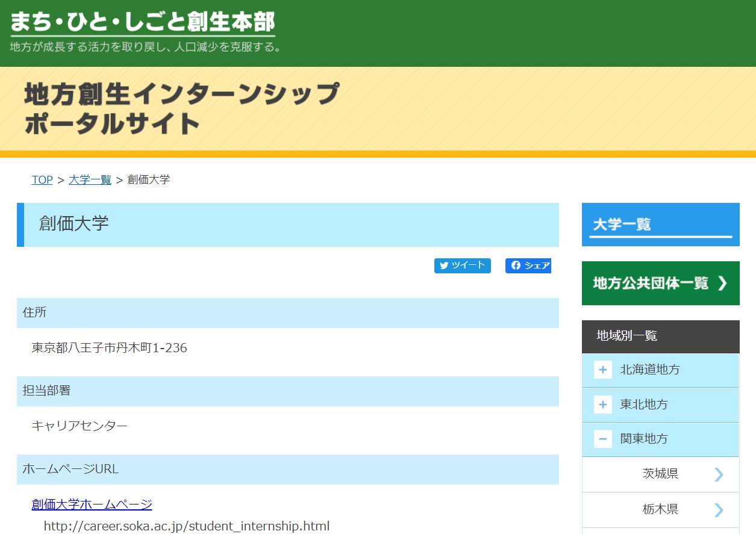Click the address 東京都八王子市丹木町1-236
The width and height of the screenshot is (756, 534).
(x=109, y=348)
